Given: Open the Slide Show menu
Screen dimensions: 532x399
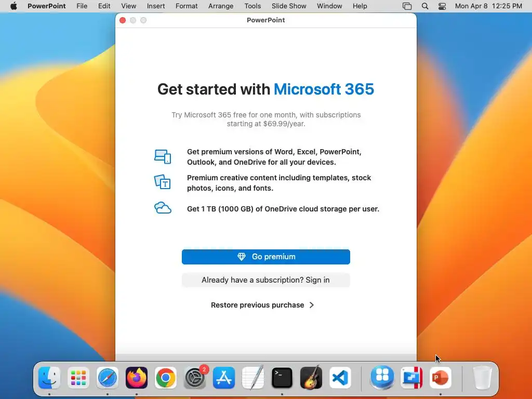Looking at the screenshot, I should pyautogui.click(x=289, y=6).
